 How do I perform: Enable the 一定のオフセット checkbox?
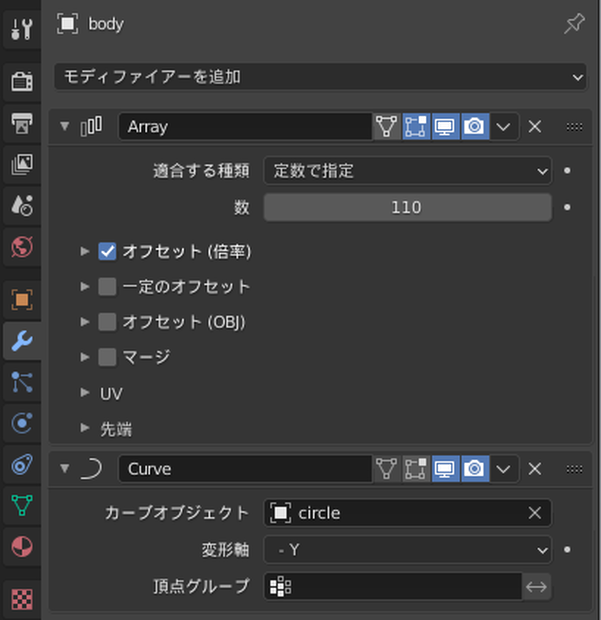[107, 286]
